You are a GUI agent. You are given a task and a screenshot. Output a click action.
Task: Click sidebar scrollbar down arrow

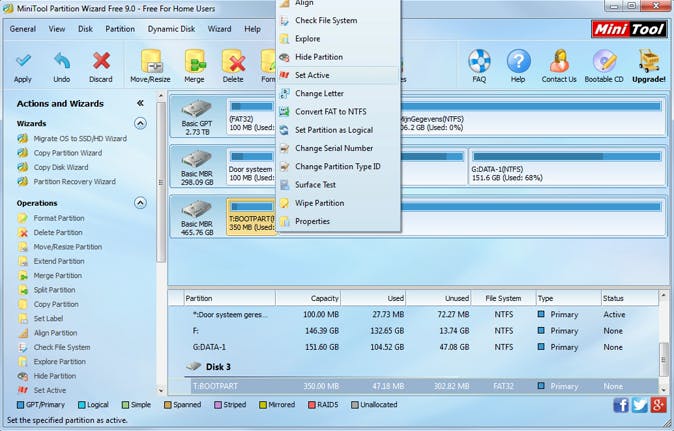161,391
